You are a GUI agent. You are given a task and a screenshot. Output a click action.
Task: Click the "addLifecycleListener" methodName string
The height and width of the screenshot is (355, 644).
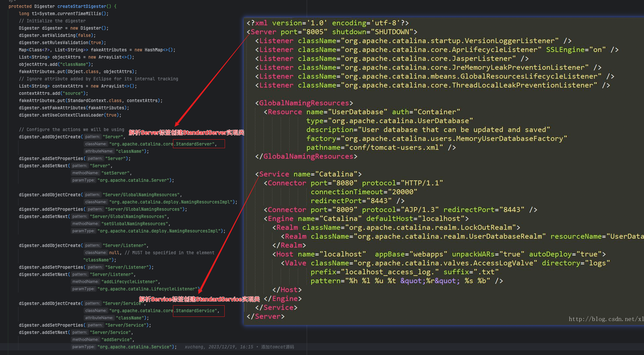(x=130, y=282)
